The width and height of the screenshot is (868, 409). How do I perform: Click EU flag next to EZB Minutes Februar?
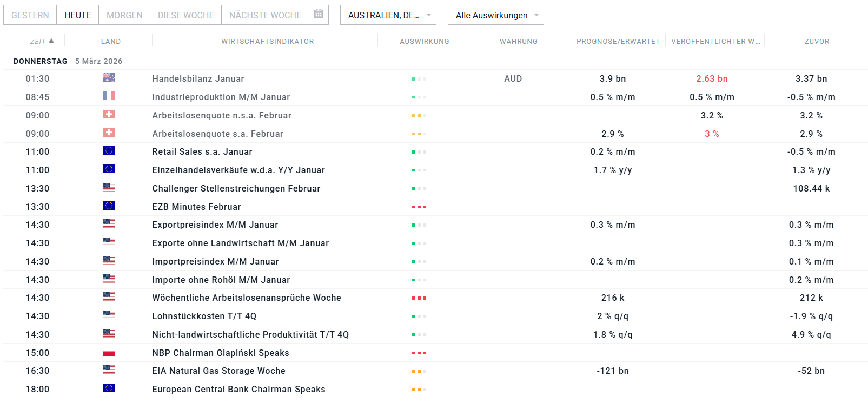(109, 206)
